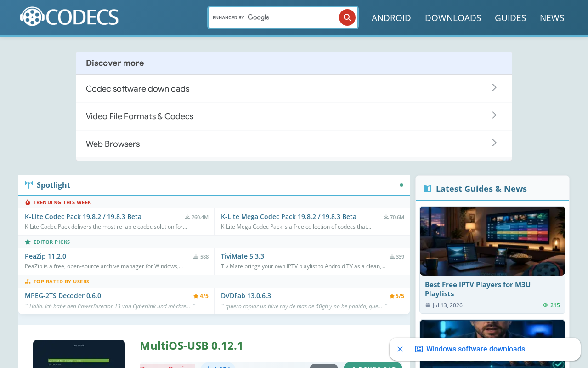588x368 pixels.
Task: Click the book icon beside Latest Guides & News
Action: click(428, 189)
